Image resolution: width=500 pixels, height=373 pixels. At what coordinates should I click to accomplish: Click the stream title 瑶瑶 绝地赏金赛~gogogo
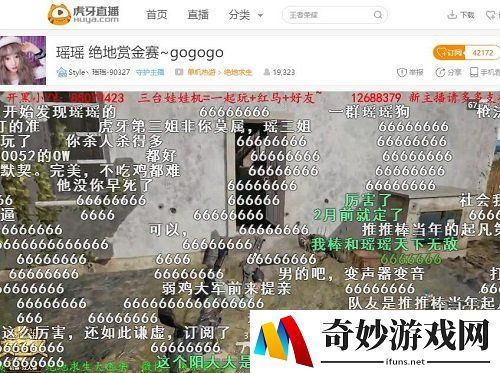click(140, 53)
